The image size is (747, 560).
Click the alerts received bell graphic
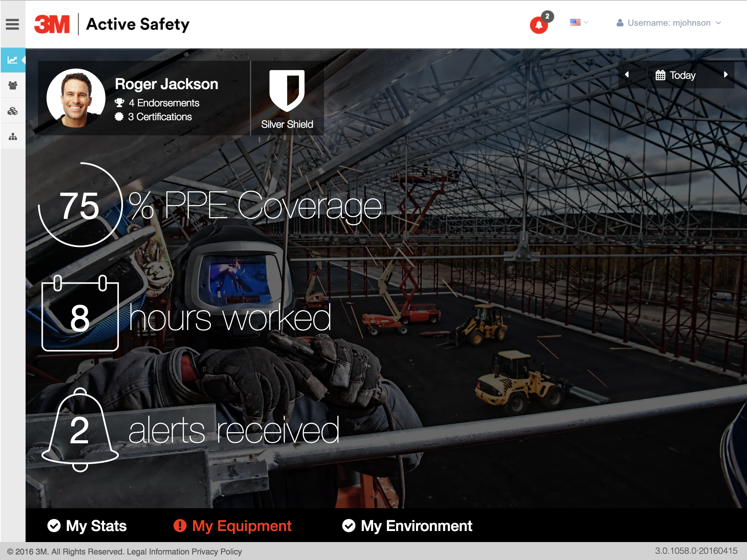[x=80, y=430]
